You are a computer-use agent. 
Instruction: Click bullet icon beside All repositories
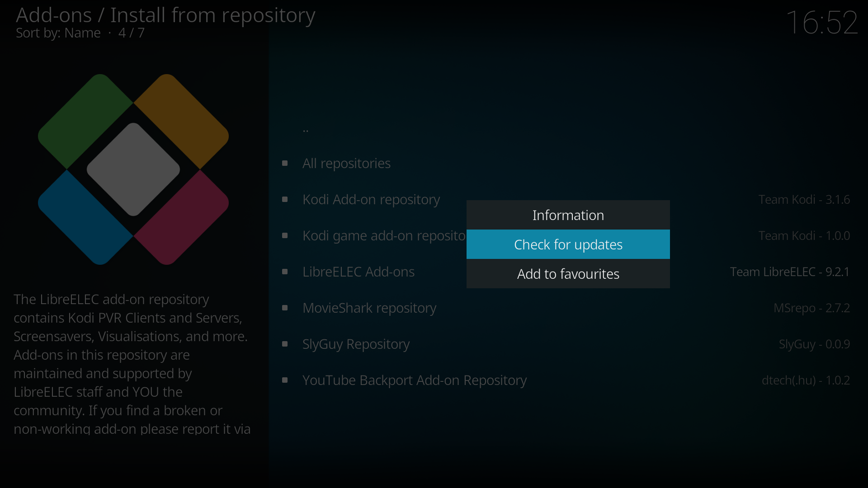point(285,163)
